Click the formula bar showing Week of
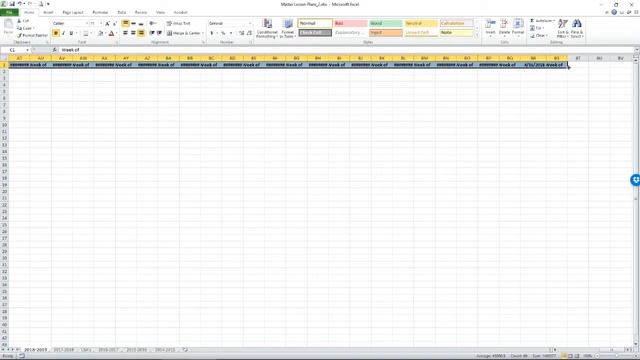 [x=347, y=50]
